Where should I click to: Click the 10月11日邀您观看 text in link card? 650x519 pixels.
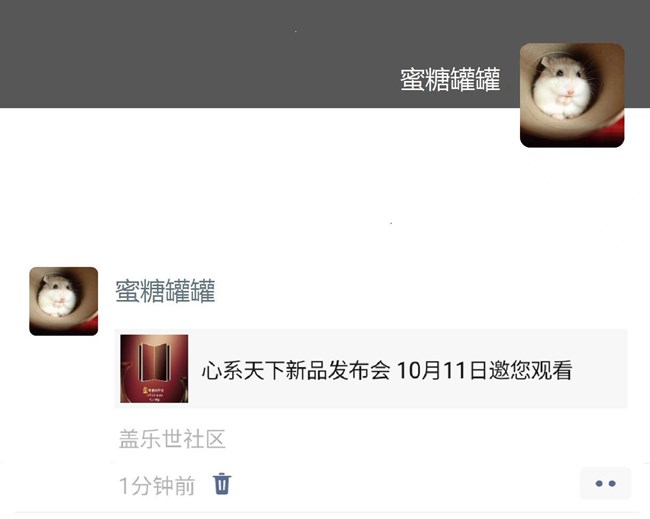point(485,370)
